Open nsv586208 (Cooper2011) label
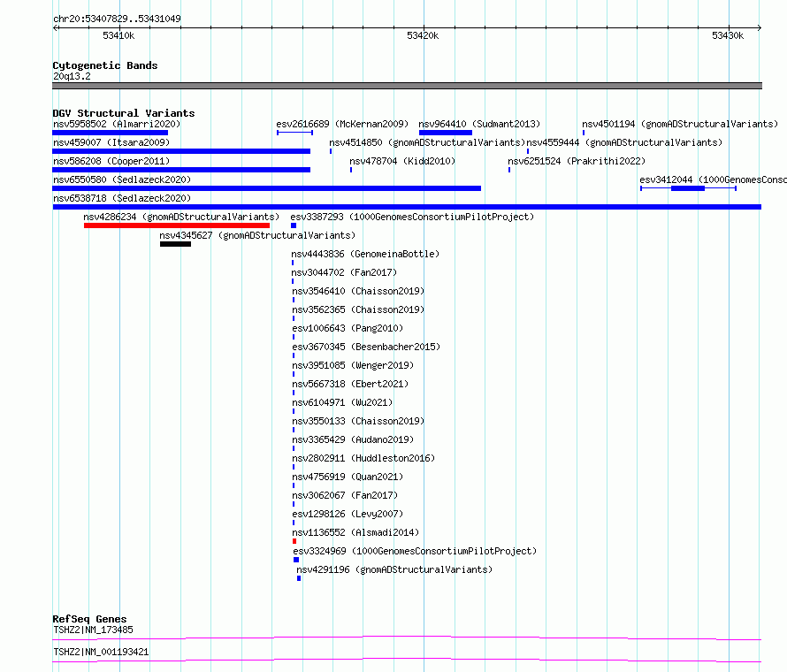The width and height of the screenshot is (787, 672). [x=111, y=161]
